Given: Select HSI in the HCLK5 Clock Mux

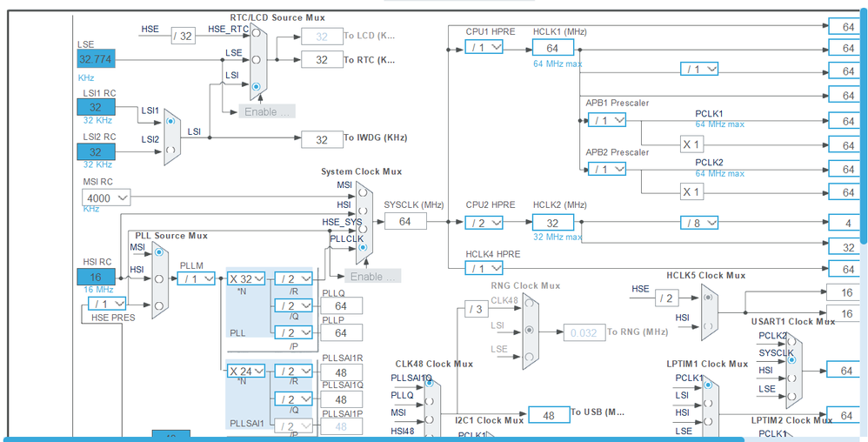Looking at the screenshot, I should [708, 325].
